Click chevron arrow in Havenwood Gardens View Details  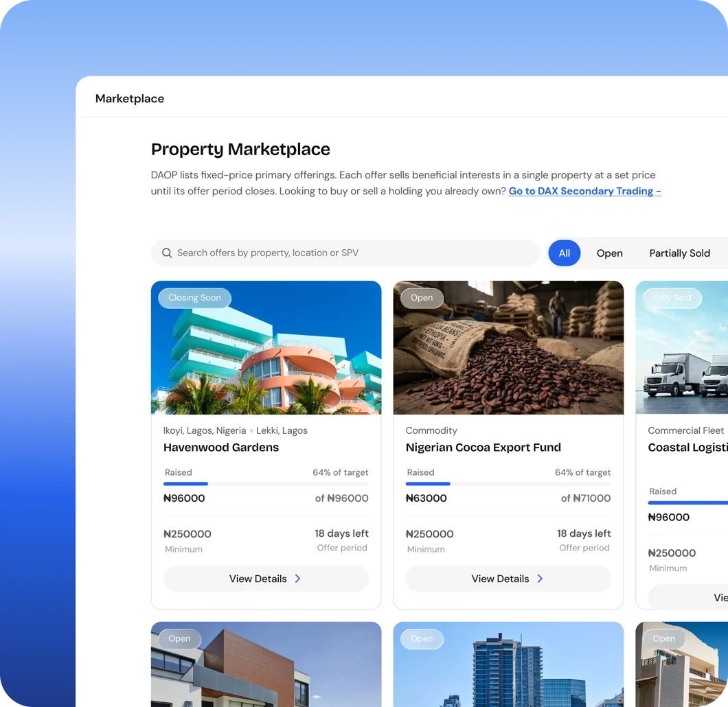coord(297,579)
